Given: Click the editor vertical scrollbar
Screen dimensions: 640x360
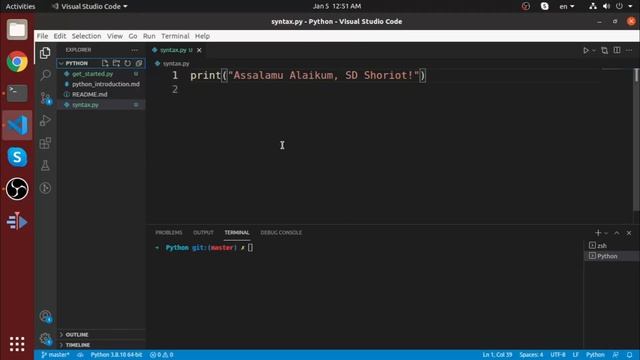Looking at the screenshot, I should [636, 139].
